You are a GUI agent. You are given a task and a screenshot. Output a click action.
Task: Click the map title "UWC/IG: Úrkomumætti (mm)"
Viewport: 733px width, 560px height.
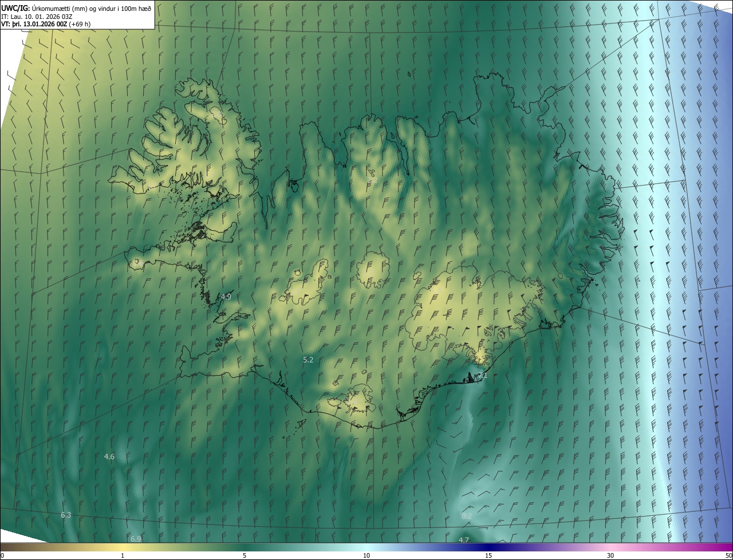coord(45,7)
